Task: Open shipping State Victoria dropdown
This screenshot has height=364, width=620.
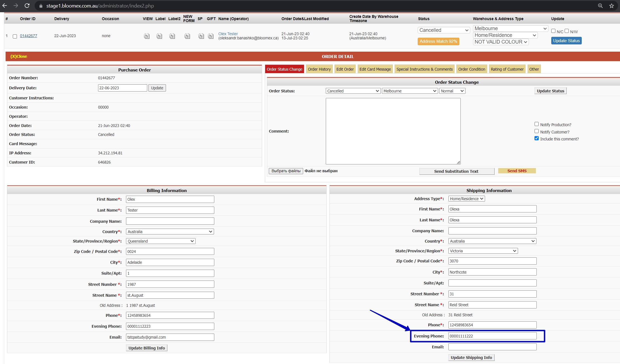Action: coord(483,251)
